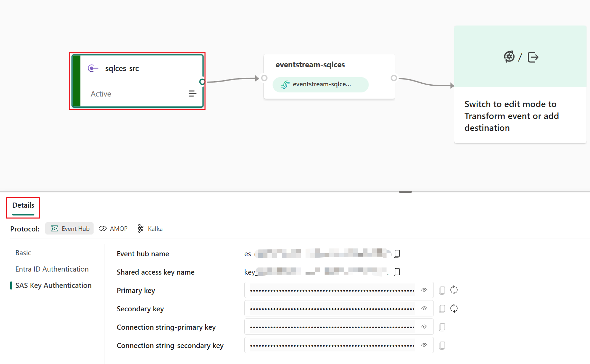
Task: Show the Connection string-secondary key value
Action: (x=424, y=345)
